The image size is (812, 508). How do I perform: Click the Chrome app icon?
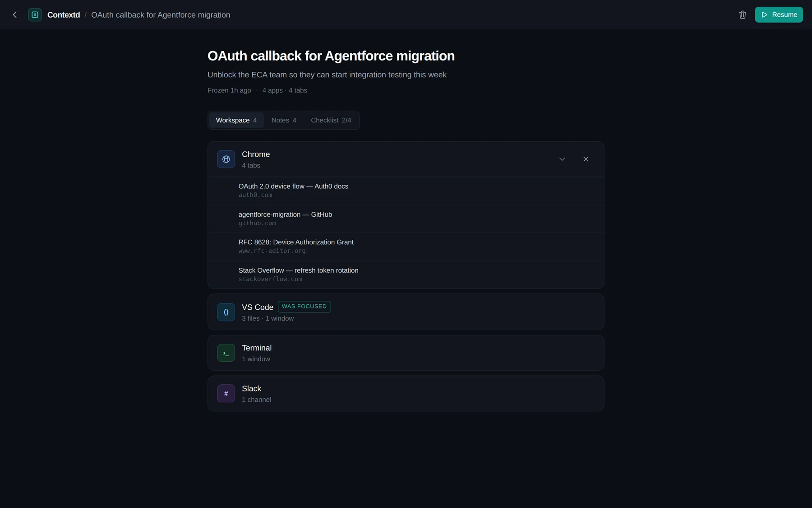pos(226,159)
